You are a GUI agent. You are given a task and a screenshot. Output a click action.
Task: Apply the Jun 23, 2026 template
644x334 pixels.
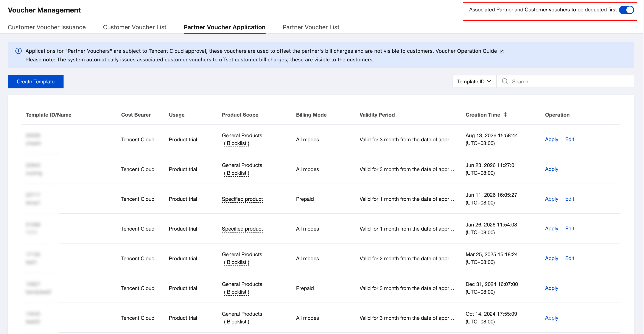552,169
